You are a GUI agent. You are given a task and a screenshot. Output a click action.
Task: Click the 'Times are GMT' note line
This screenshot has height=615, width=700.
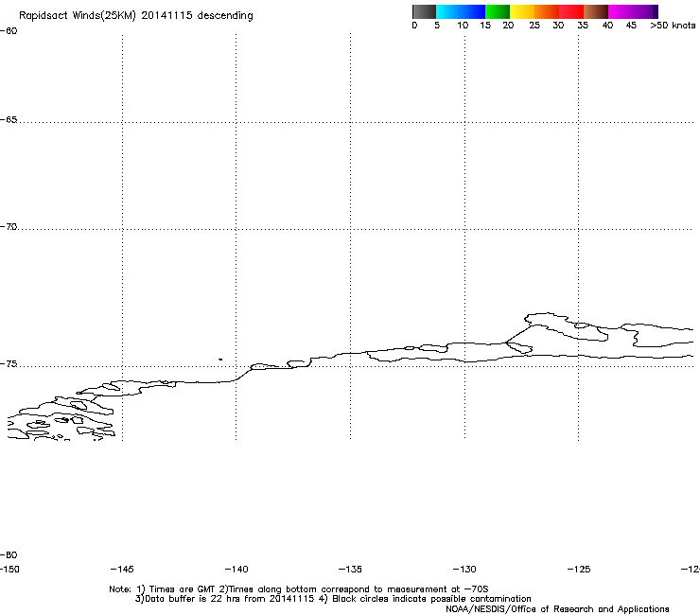point(299,589)
